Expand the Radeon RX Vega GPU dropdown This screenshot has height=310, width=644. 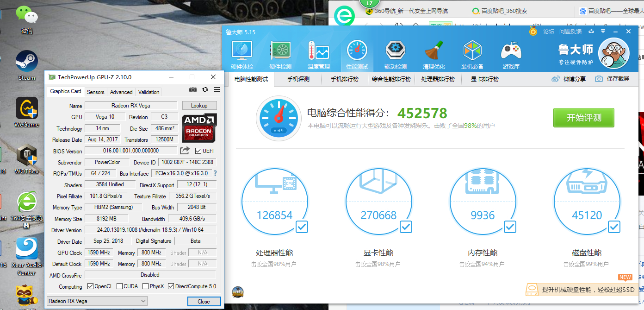[x=97, y=301]
